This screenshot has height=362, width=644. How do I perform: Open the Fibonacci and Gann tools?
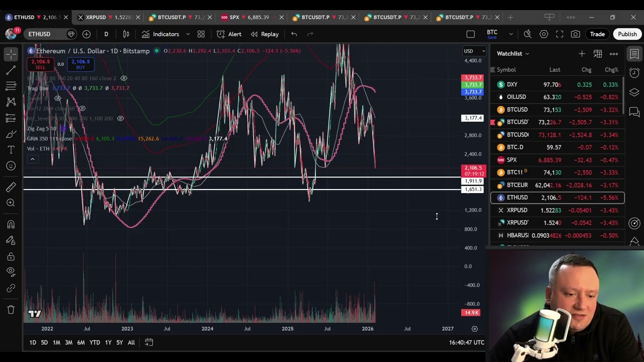[x=11, y=85]
